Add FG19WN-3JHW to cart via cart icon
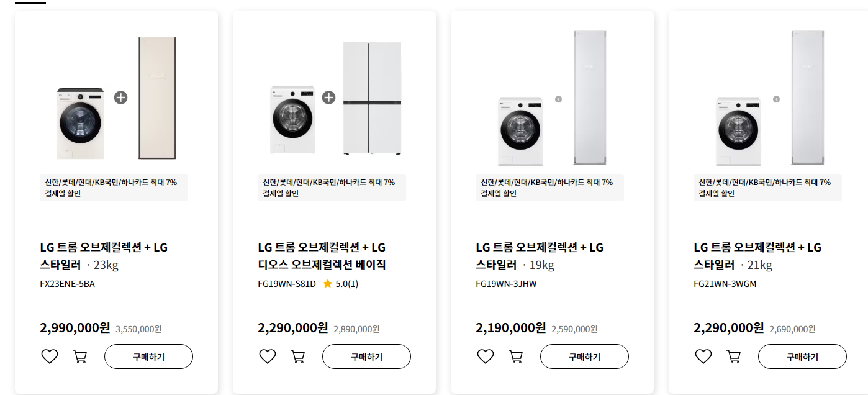 pyautogui.click(x=515, y=356)
